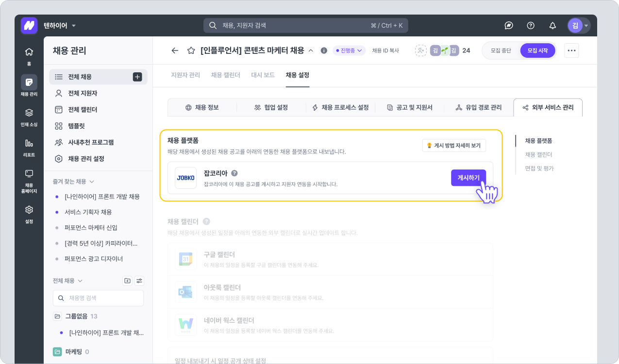Click the app logo in top-left corner

click(29, 25)
